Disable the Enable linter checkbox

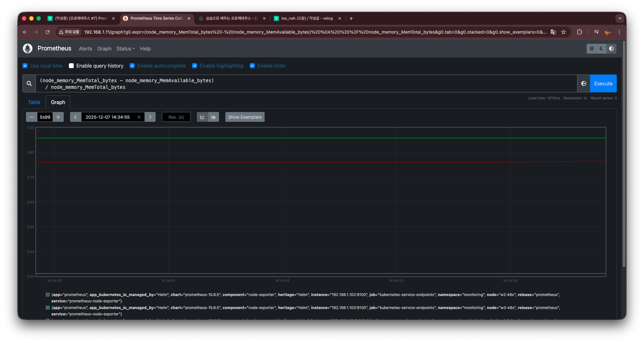[x=252, y=66]
